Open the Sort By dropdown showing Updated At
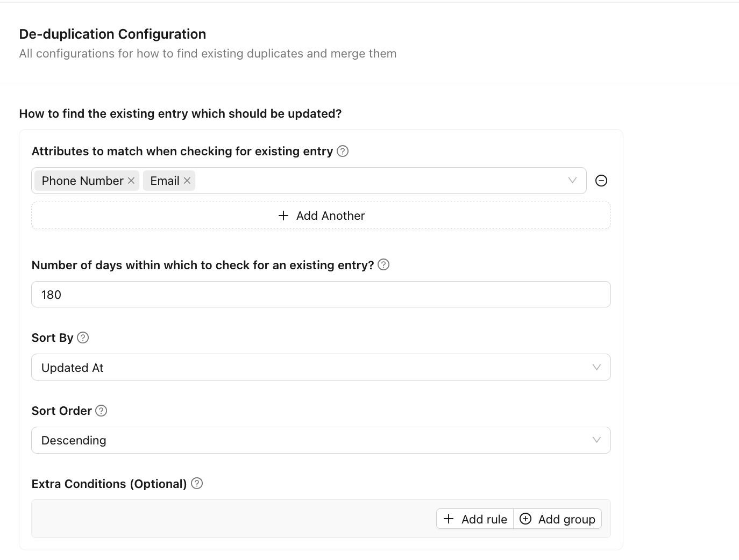 (x=321, y=368)
